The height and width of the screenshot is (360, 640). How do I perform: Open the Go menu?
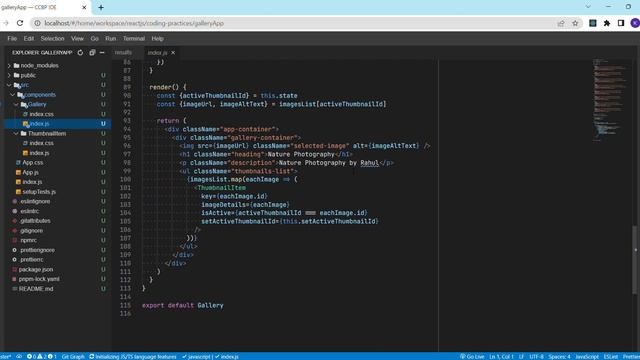tap(95, 38)
